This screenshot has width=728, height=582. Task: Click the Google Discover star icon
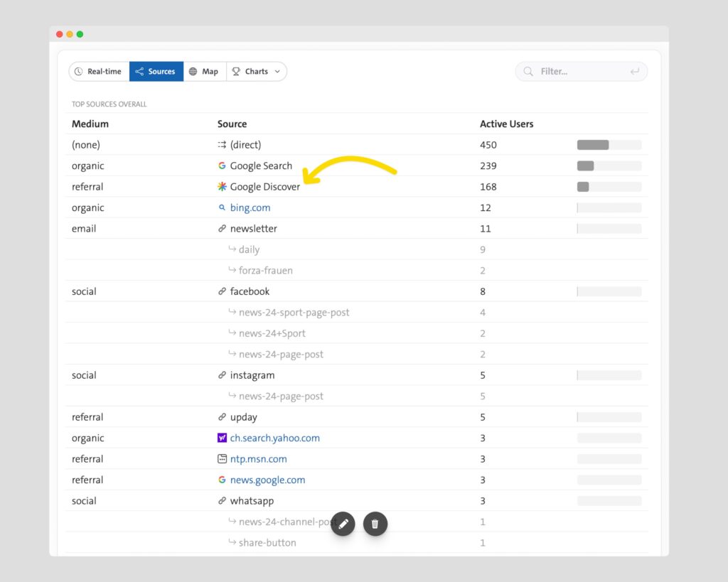222,187
